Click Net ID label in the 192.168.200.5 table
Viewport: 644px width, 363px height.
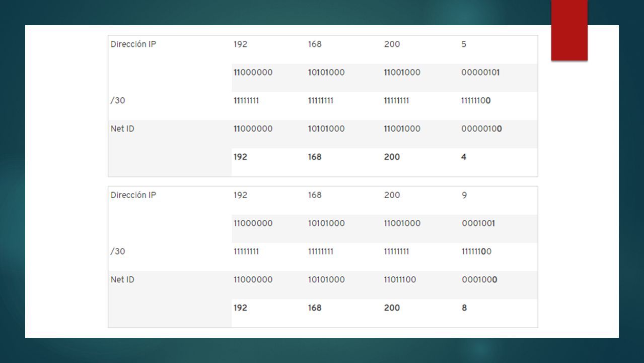(x=122, y=129)
